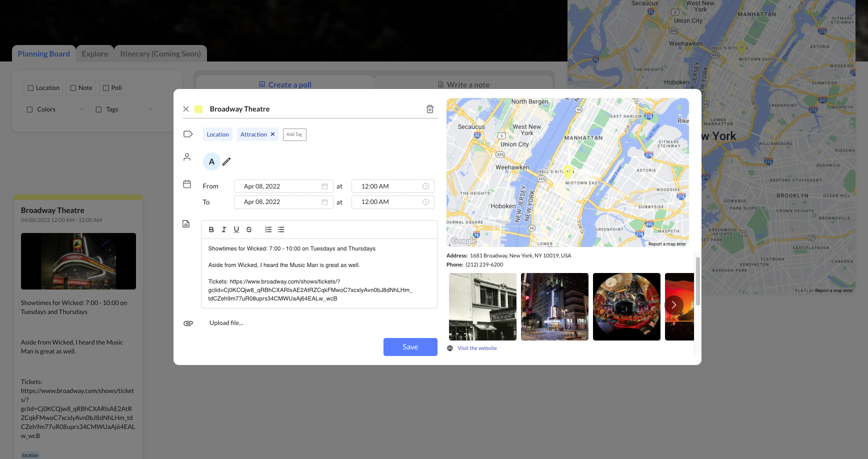Tick the Poll filter checkbox

[x=106, y=88]
